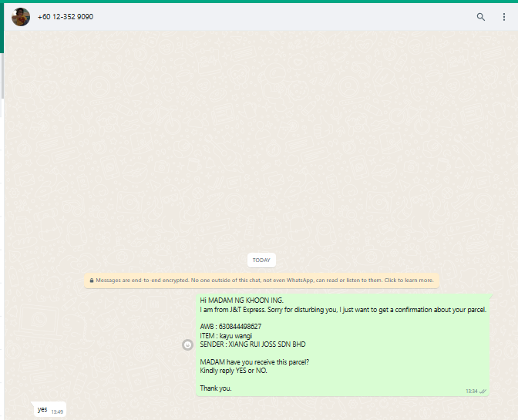This screenshot has width=518, height=420.
Task: Click the 'Thank you.' closing line
Action: pyautogui.click(x=216, y=388)
